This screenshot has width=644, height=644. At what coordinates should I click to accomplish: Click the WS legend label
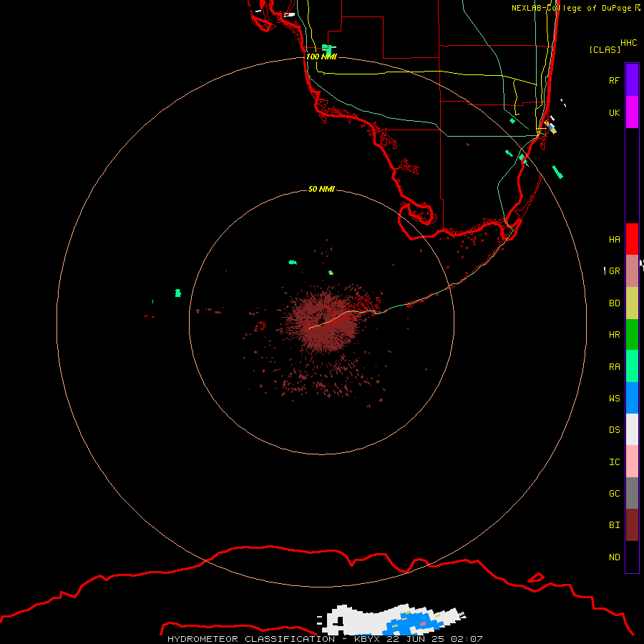coord(615,399)
